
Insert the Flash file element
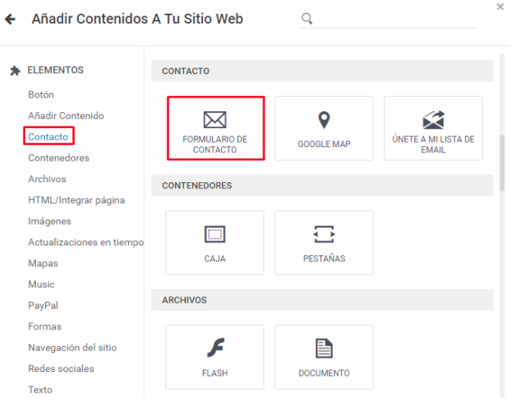tap(215, 357)
